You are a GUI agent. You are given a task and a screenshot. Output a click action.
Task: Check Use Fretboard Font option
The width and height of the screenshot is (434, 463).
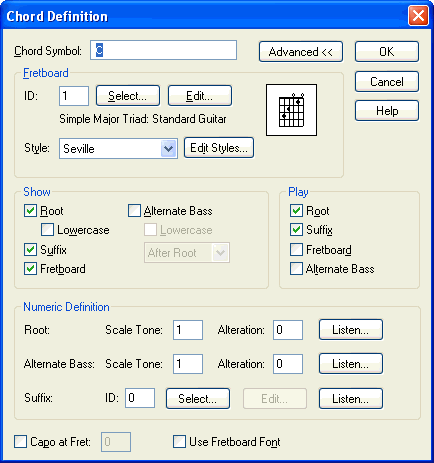point(179,442)
